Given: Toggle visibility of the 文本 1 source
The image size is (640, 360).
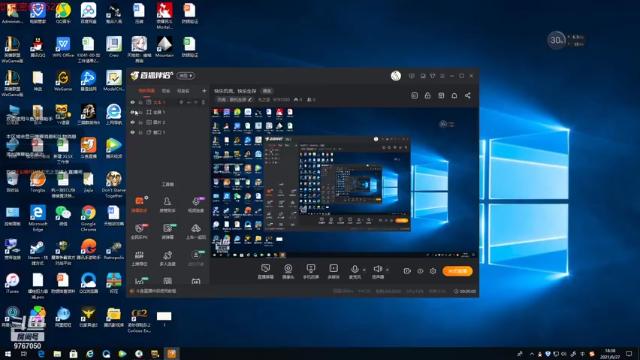Looking at the screenshot, I should 132,102.
